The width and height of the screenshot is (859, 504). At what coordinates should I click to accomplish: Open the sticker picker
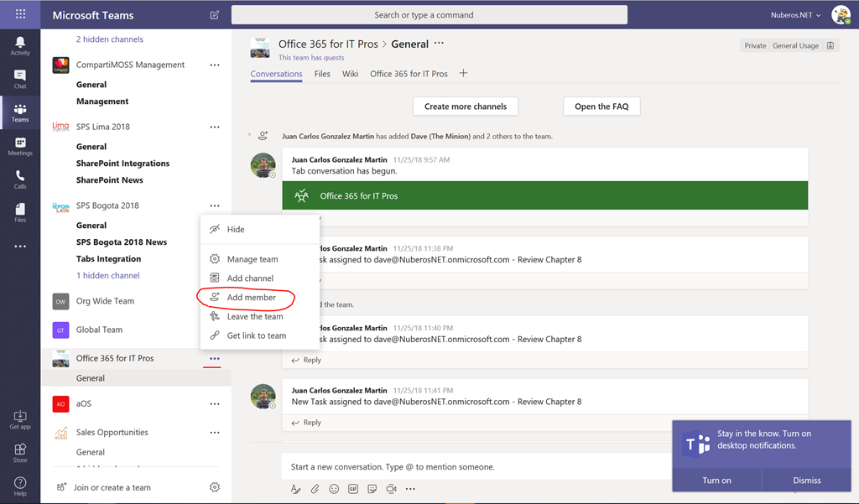click(372, 489)
